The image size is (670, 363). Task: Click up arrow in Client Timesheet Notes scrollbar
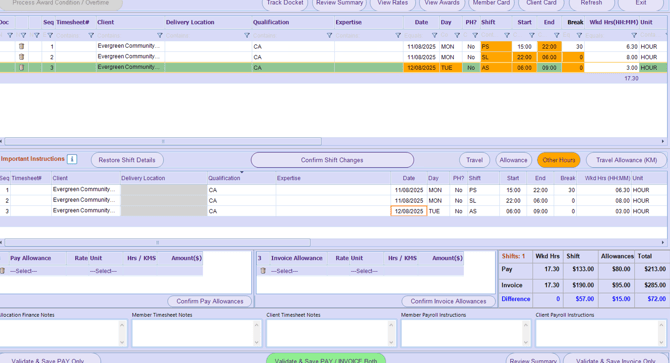click(391, 325)
